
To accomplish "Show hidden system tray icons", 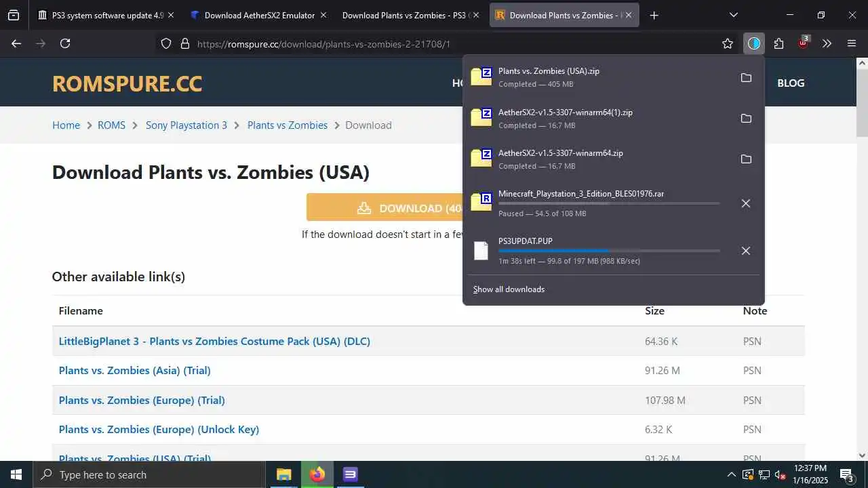I will [x=731, y=474].
